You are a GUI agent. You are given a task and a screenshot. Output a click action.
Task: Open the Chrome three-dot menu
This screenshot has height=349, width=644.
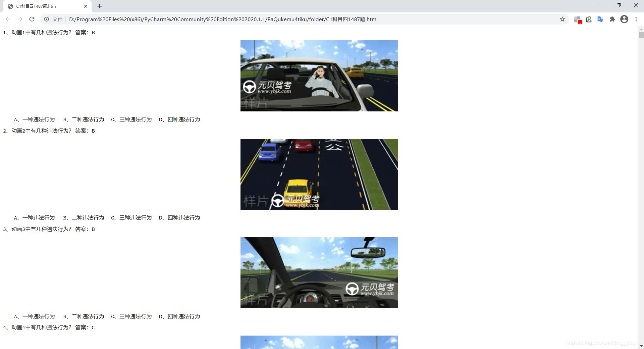tap(636, 19)
